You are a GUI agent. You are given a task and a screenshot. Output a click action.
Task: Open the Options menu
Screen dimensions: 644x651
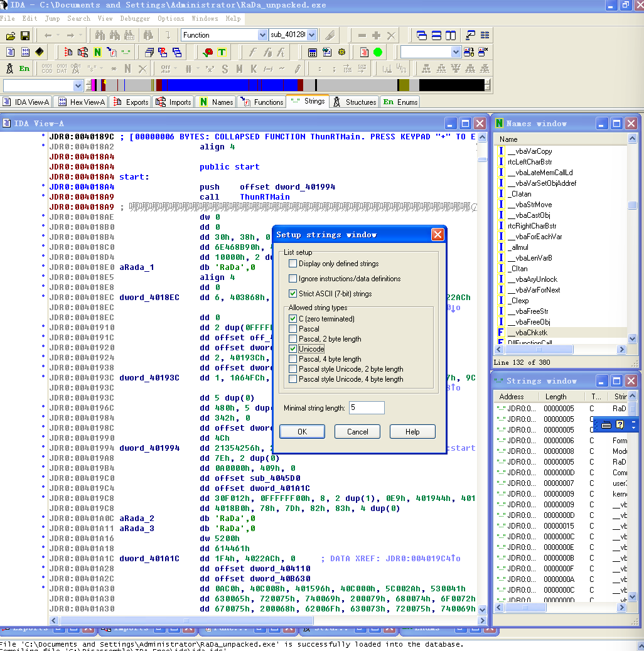pos(171,19)
